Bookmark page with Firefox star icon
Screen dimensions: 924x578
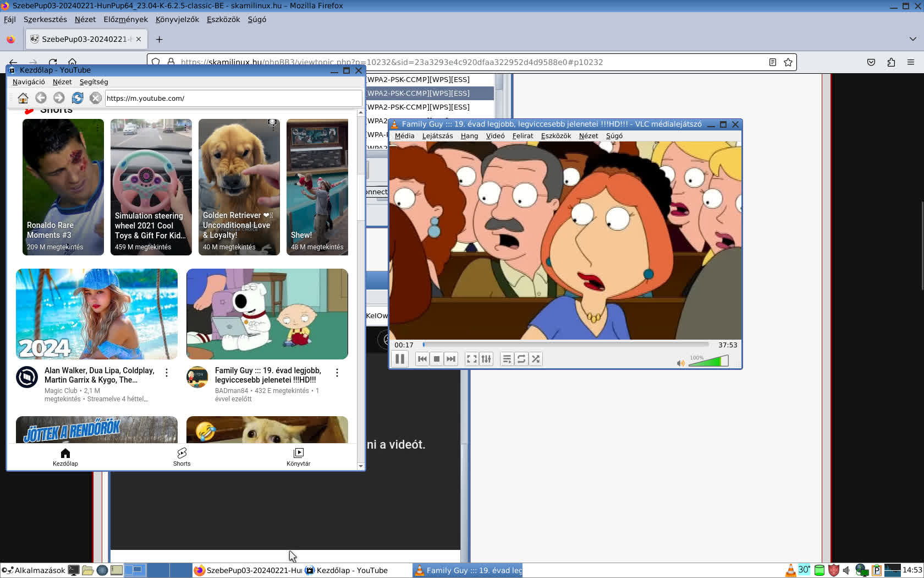click(x=788, y=62)
